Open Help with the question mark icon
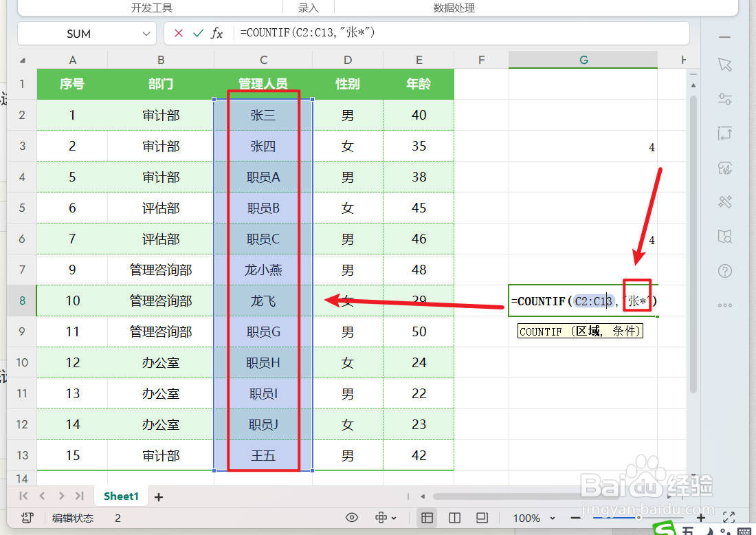 724,271
